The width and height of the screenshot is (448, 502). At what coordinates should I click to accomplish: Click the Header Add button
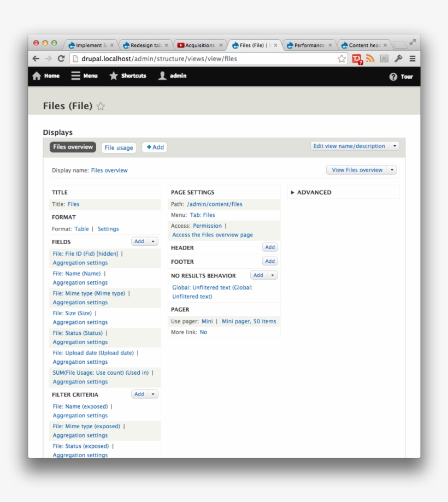pos(270,247)
